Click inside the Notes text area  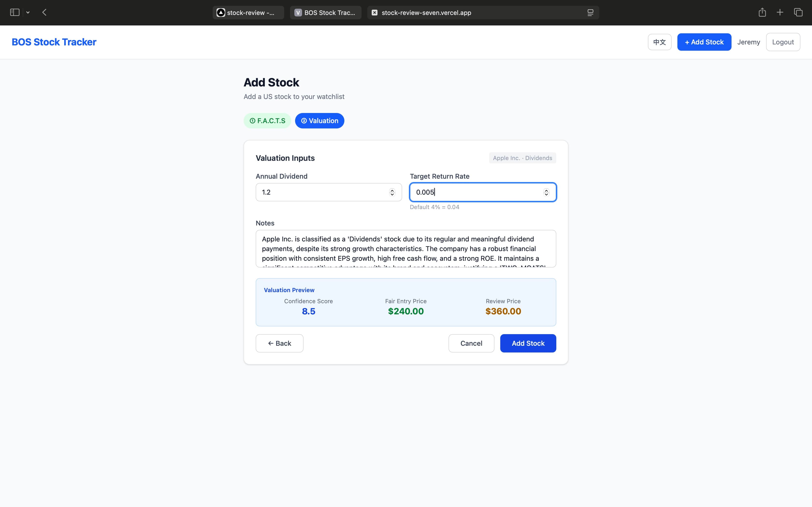point(405,248)
